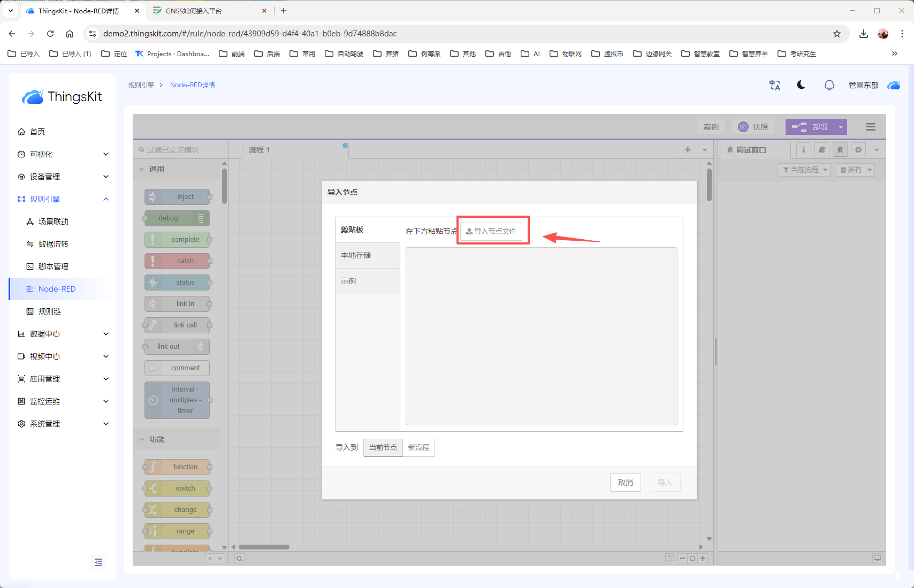Select 新流程 import target
The height and width of the screenshot is (588, 914).
[418, 447]
